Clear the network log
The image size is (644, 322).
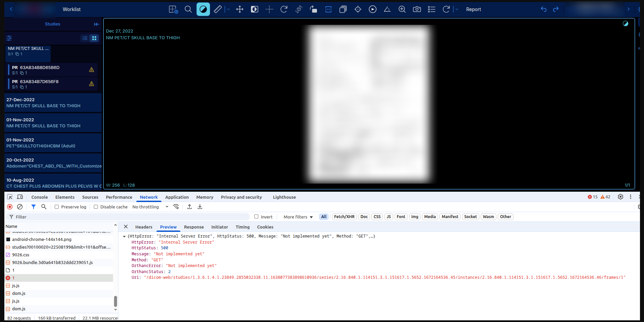pos(20,207)
